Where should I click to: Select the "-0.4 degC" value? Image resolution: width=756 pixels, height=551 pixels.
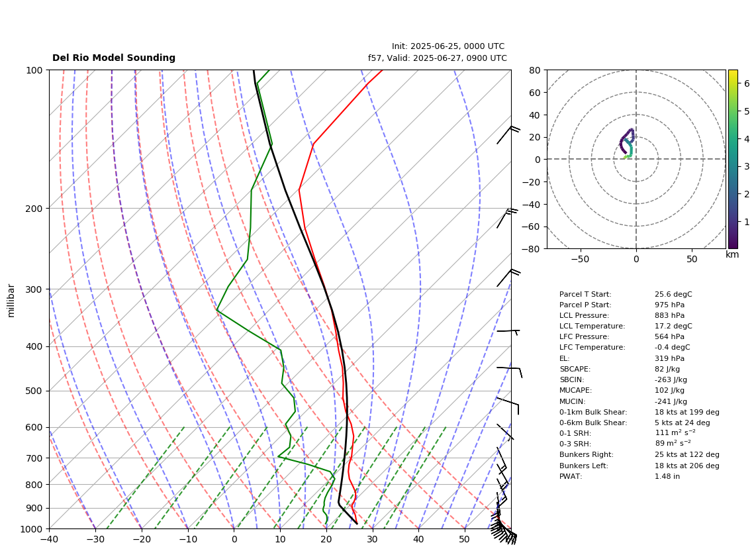(x=672, y=348)
